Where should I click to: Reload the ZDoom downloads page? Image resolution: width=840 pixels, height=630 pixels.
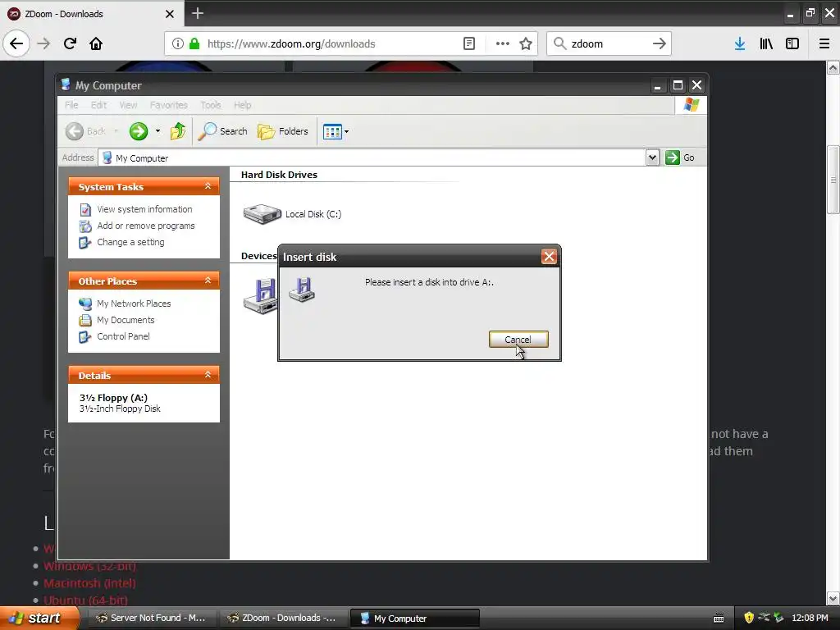click(x=70, y=43)
